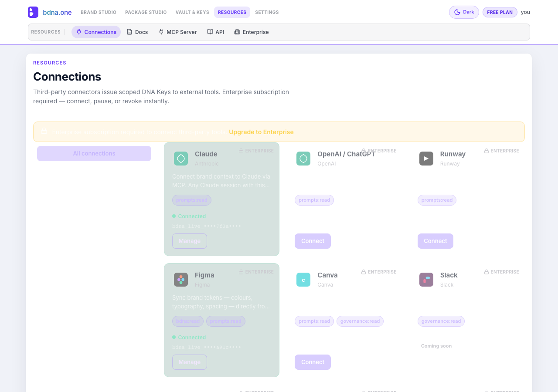Click Runway's prompts:read scope tag
The width and height of the screenshot is (558, 392).
point(437,200)
